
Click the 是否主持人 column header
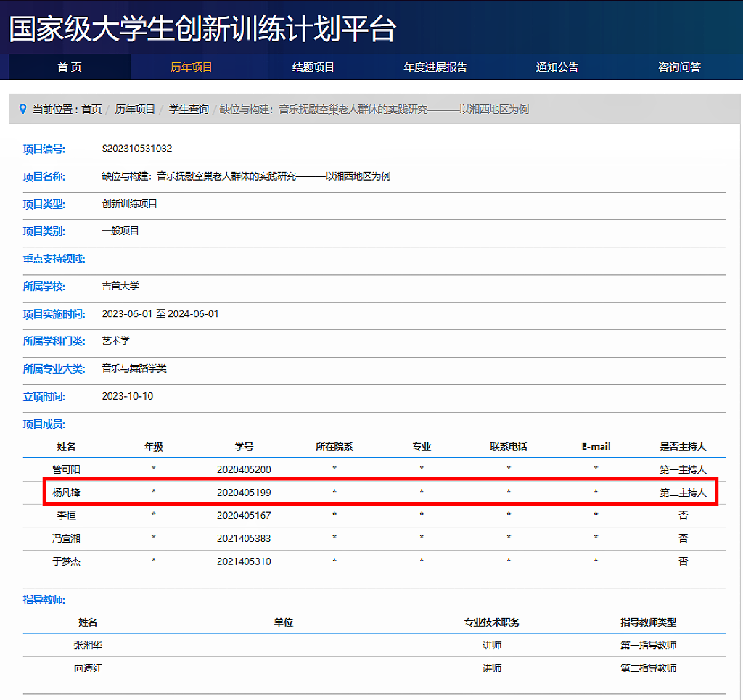(682, 447)
